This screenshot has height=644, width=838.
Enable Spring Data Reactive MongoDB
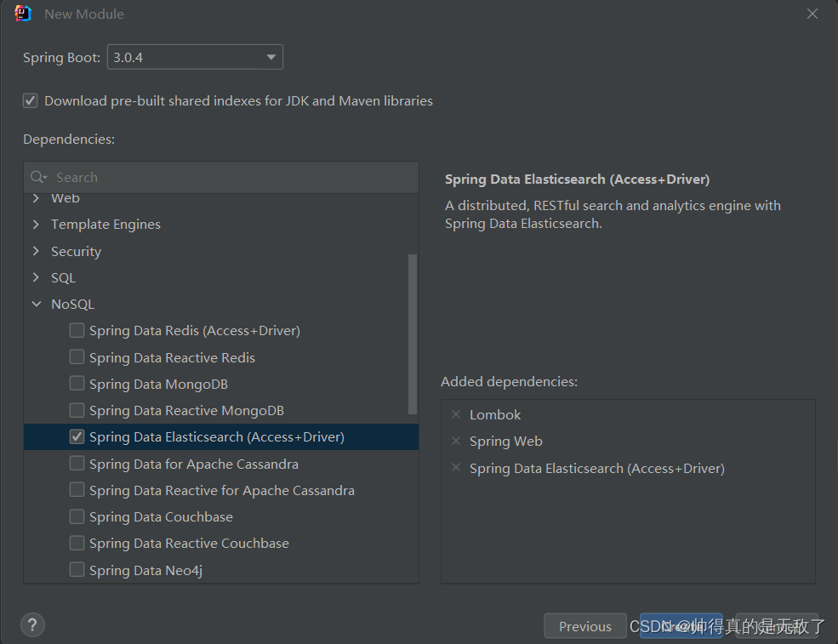click(77, 410)
